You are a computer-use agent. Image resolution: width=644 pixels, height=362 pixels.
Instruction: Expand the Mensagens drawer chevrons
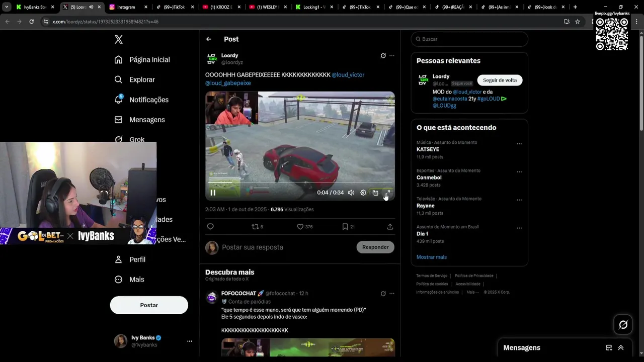621,348
